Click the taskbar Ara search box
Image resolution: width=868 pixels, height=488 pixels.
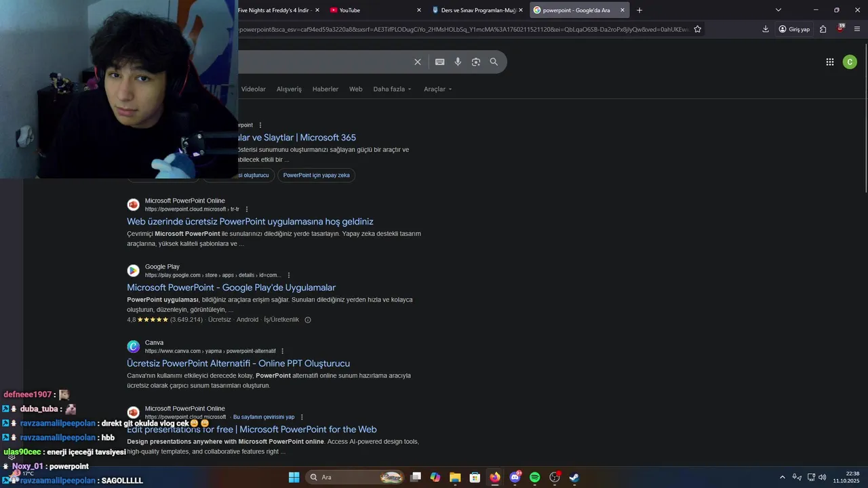coord(355,477)
